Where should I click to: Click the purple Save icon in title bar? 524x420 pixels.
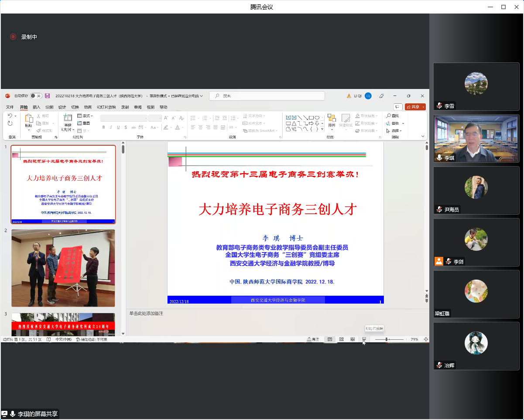(x=47, y=96)
